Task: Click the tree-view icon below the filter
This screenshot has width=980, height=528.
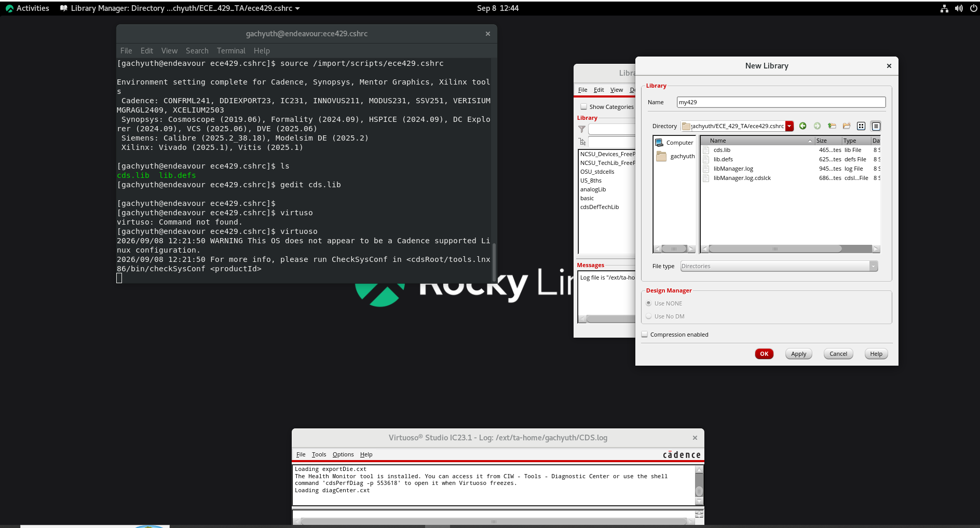Action: pos(582,142)
